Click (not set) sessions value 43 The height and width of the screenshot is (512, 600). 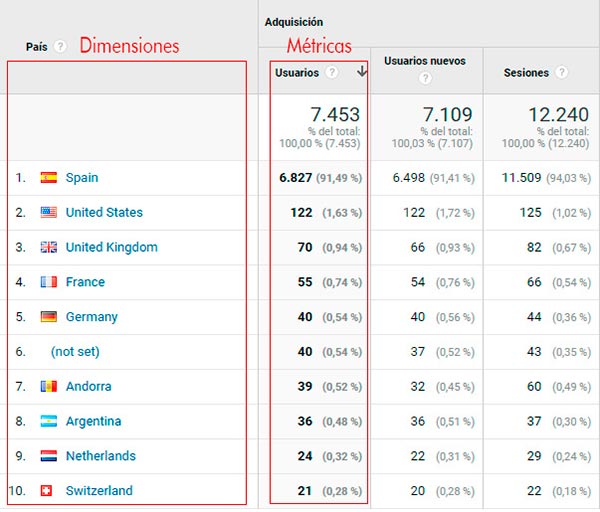click(x=534, y=352)
